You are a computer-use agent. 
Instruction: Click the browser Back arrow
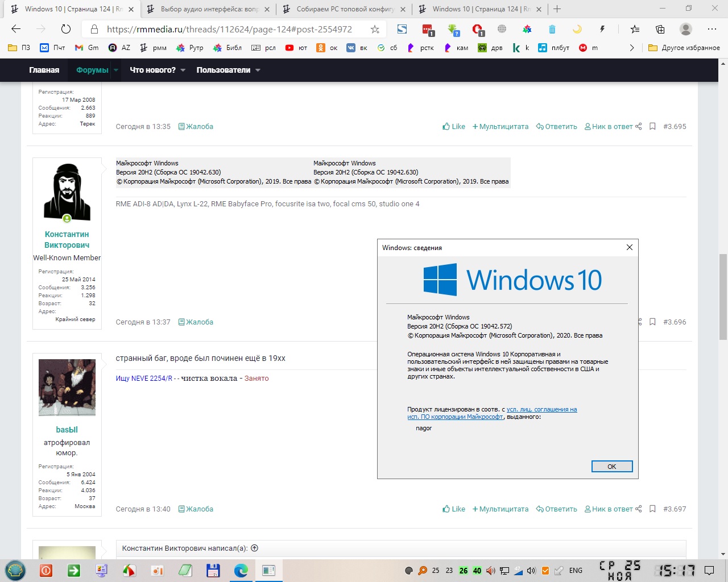point(16,29)
